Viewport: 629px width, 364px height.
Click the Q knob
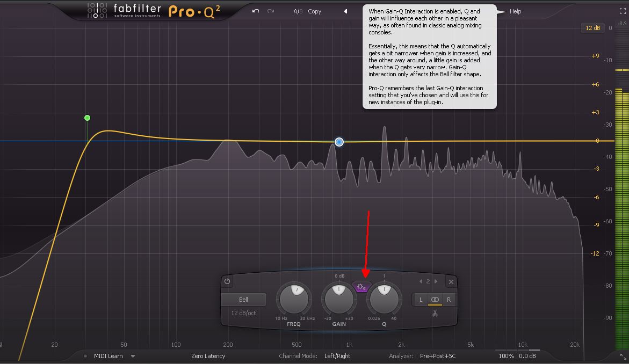384,299
